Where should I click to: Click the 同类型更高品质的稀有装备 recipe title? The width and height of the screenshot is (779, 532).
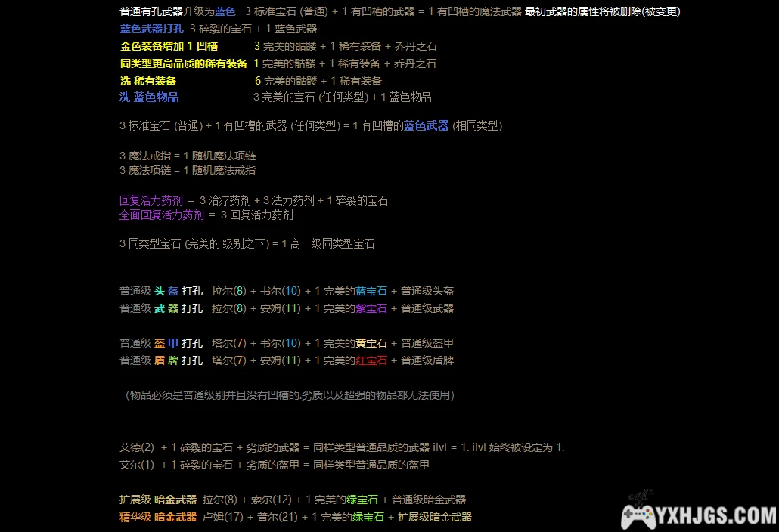click(183, 63)
